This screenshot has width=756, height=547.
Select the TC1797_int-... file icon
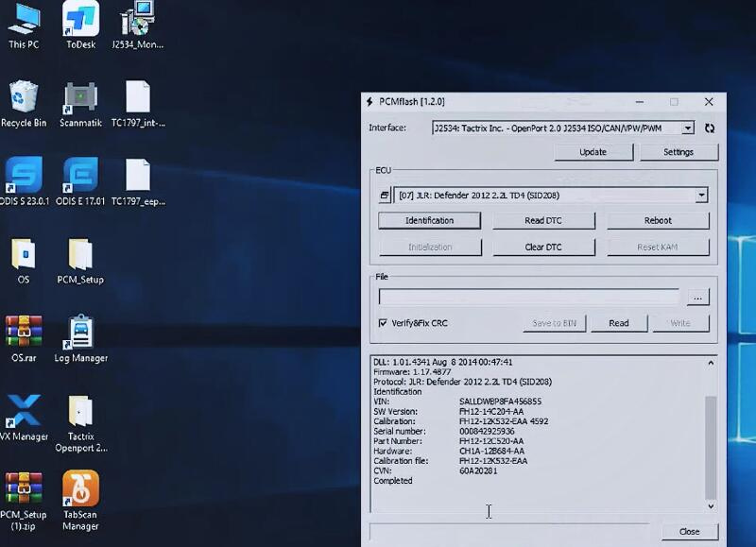coord(138,103)
